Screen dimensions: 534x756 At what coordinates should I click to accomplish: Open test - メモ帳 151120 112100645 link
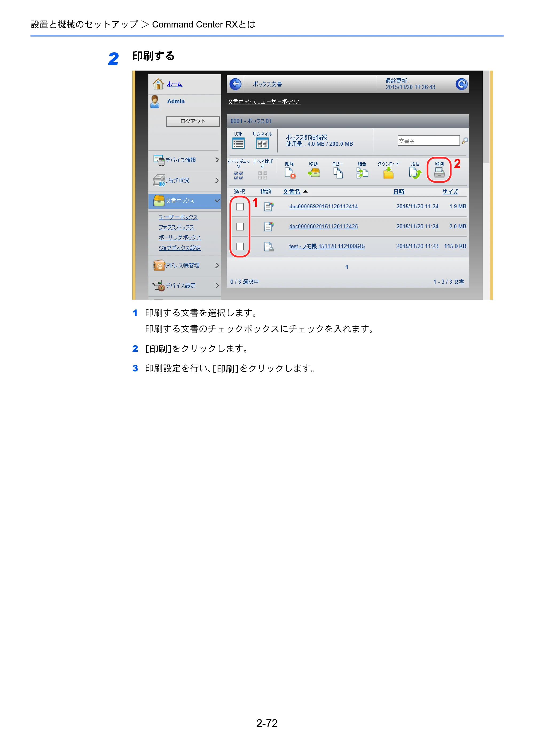pyautogui.click(x=327, y=246)
